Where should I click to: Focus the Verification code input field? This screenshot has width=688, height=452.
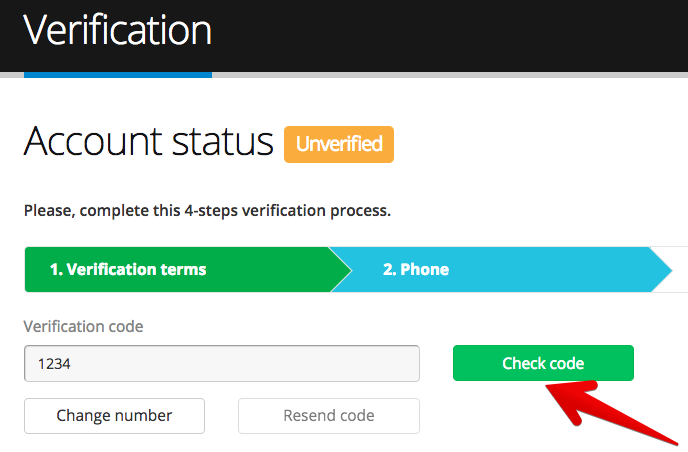coord(222,363)
